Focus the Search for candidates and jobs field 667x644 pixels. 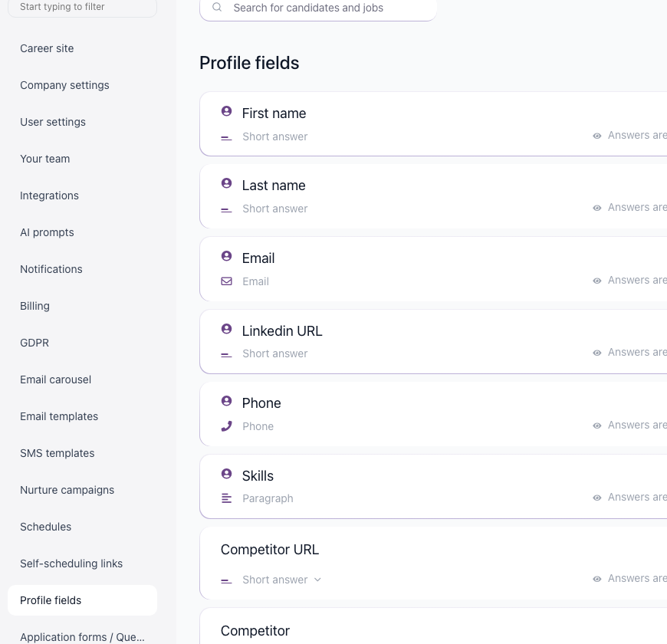point(318,8)
